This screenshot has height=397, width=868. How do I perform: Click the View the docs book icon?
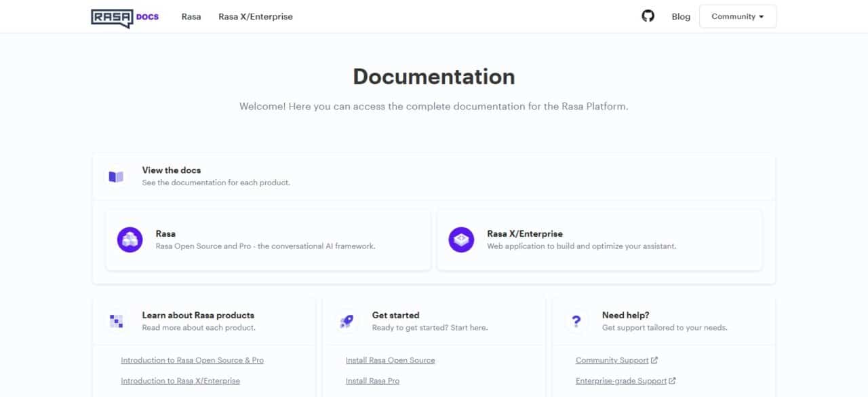(116, 176)
